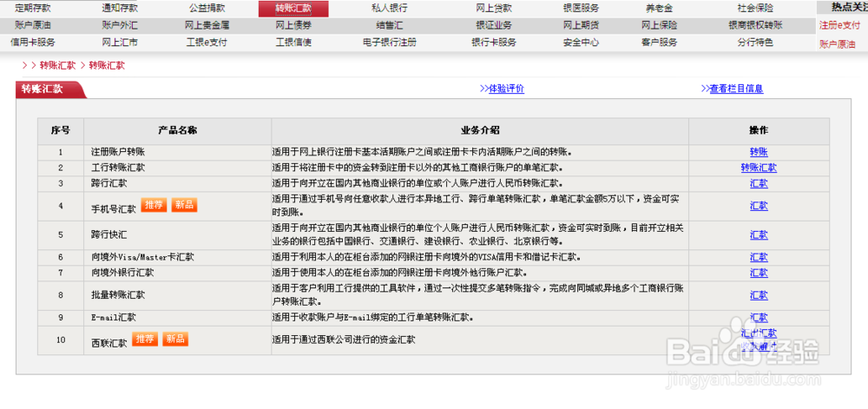868x409 pixels.
Task: Click 汇款 for 向境外Visa/Master卡汇款
Action: pyautogui.click(x=759, y=257)
